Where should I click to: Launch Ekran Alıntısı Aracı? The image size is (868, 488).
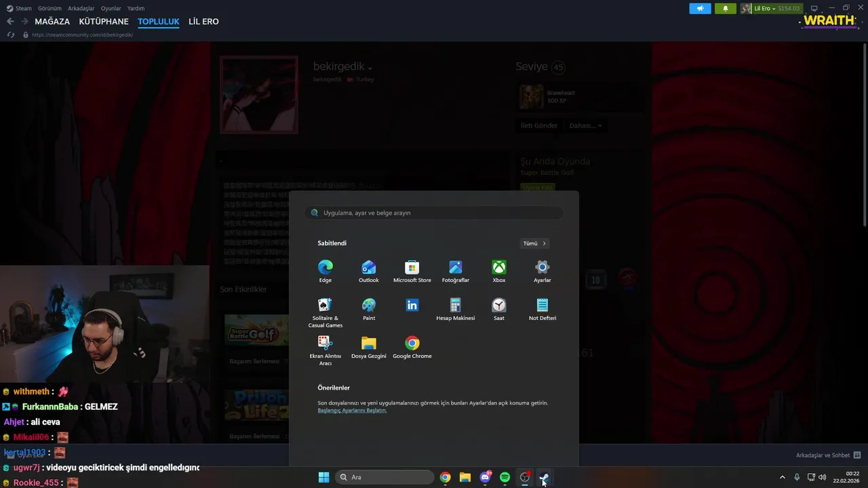click(325, 350)
